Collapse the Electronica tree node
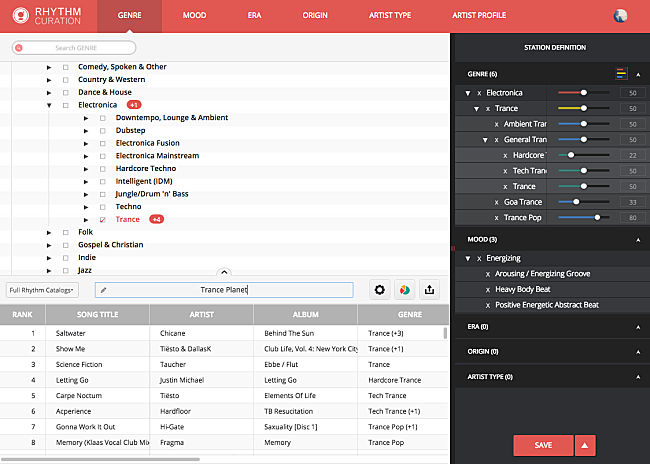This screenshot has width=650, height=464. coord(49,105)
